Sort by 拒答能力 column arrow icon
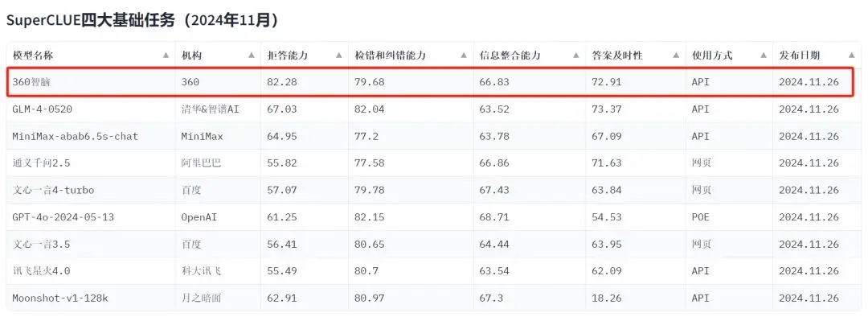This screenshot has height=317, width=868. point(339,56)
